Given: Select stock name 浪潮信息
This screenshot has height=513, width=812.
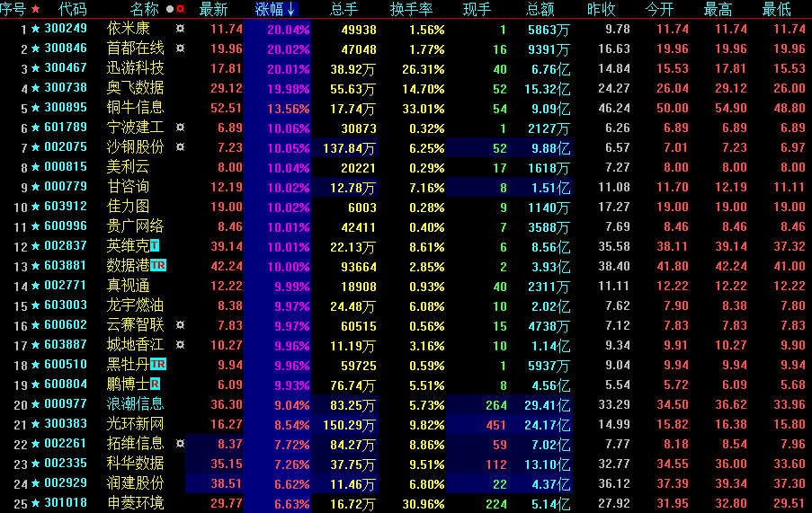Looking at the screenshot, I should point(135,404).
